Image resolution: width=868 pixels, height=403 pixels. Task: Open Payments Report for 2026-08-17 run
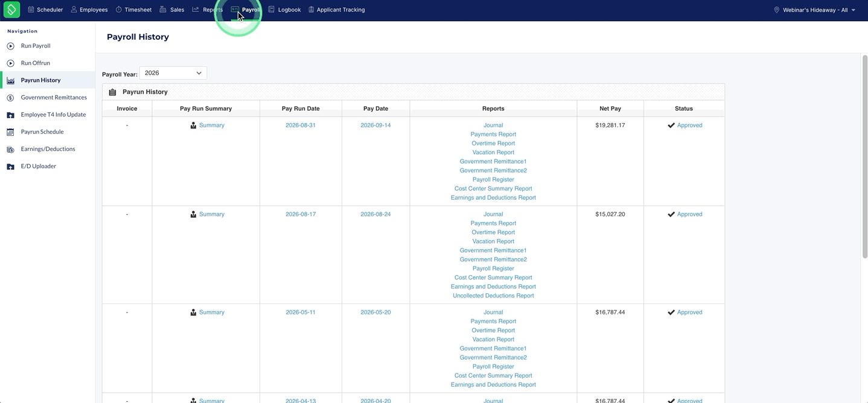tap(493, 223)
